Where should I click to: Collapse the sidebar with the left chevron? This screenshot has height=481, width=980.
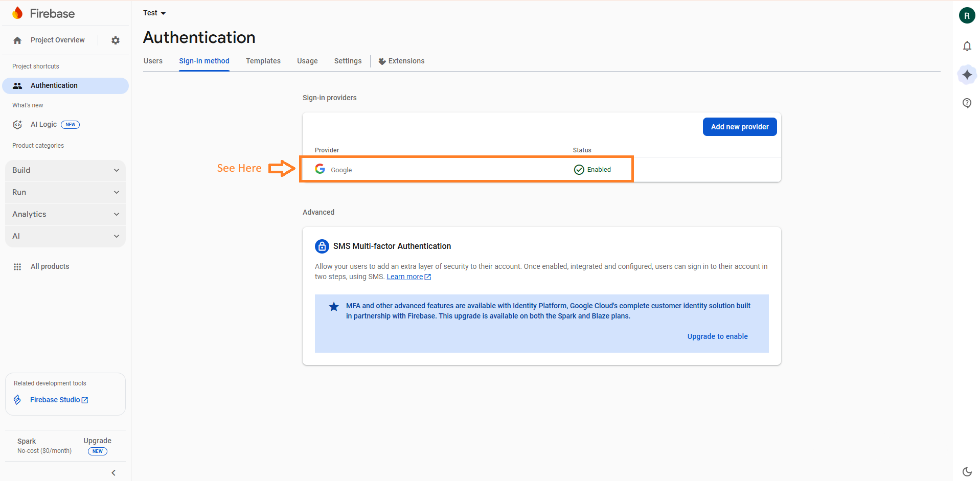pos(113,473)
